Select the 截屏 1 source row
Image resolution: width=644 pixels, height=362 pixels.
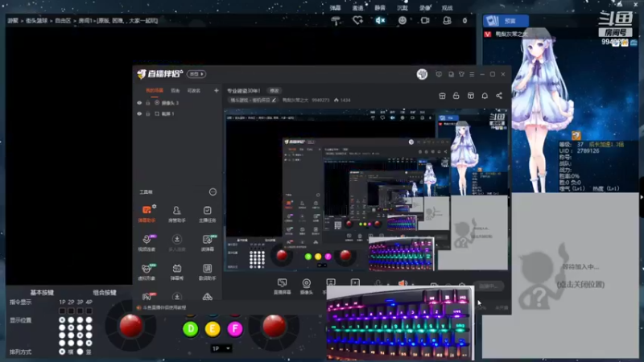176,113
